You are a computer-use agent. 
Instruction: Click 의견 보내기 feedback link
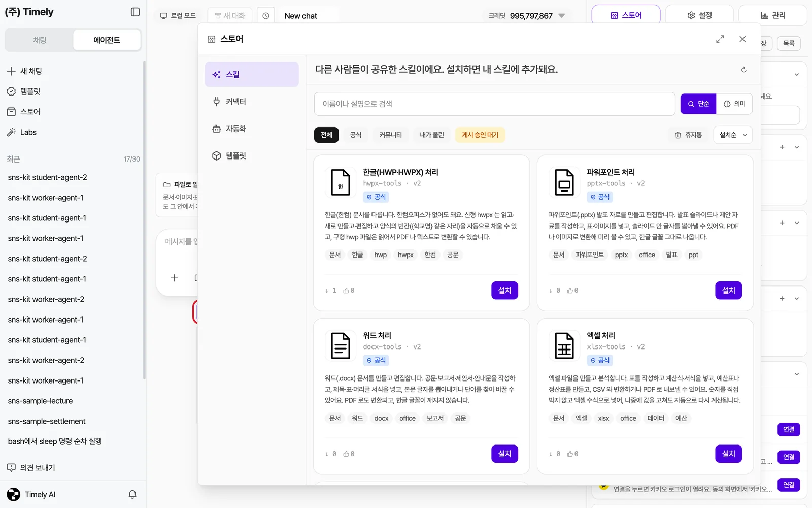31,468
